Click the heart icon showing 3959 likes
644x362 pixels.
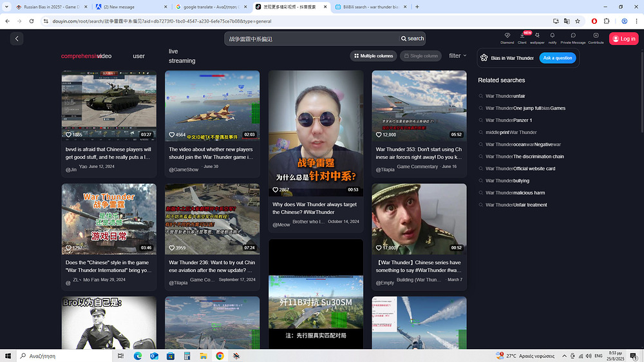(x=172, y=248)
